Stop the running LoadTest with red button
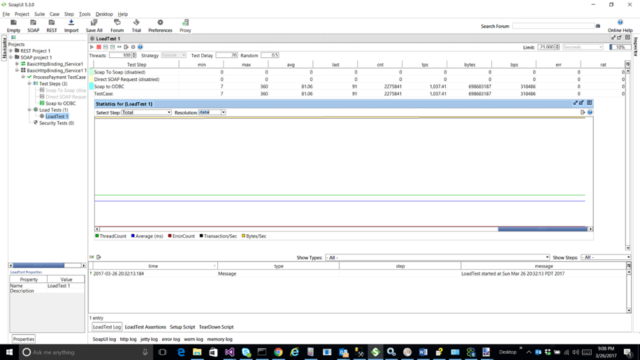This screenshot has height=360, width=640. 99,47
